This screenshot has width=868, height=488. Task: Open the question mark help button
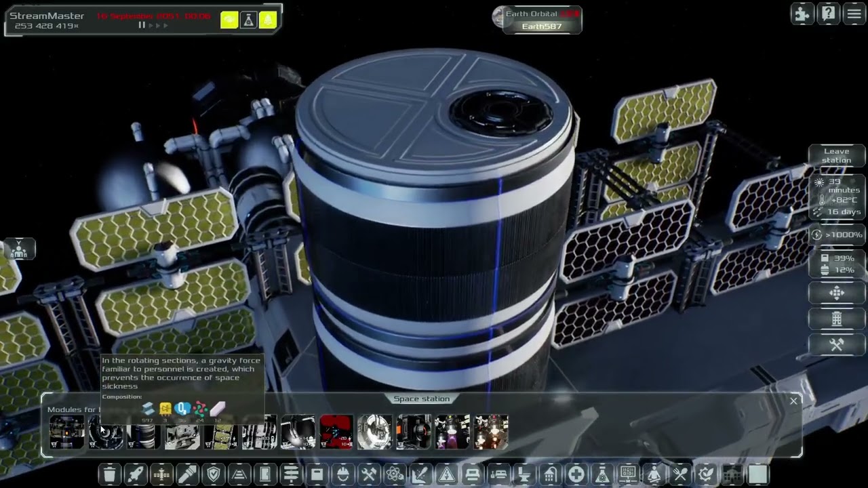pos(829,14)
